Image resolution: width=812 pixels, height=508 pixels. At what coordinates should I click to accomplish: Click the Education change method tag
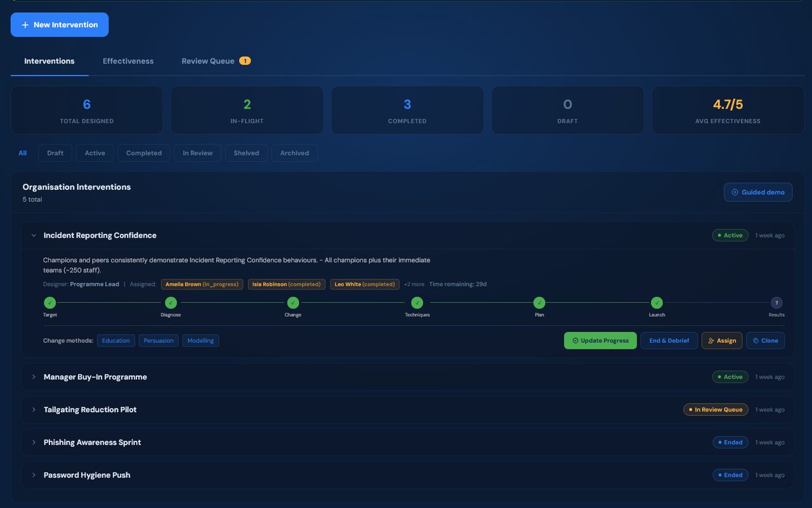pyautogui.click(x=116, y=341)
